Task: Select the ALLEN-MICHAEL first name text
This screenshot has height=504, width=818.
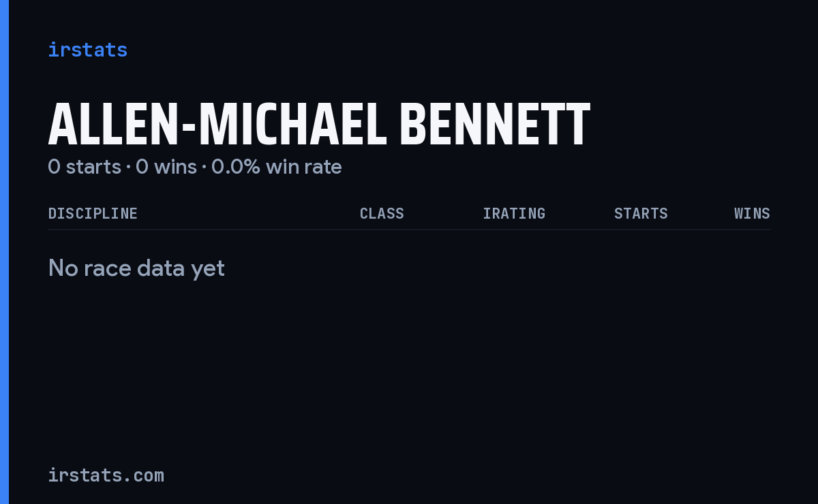Action: pyautogui.click(x=217, y=125)
